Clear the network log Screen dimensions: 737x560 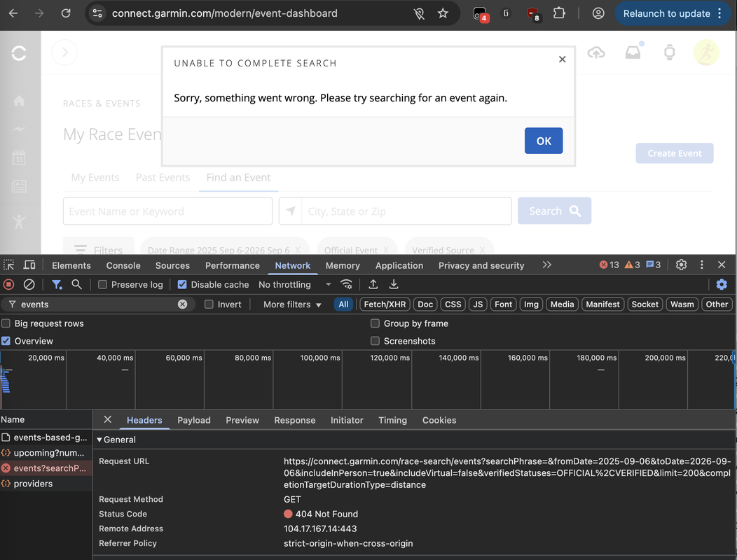coord(29,284)
